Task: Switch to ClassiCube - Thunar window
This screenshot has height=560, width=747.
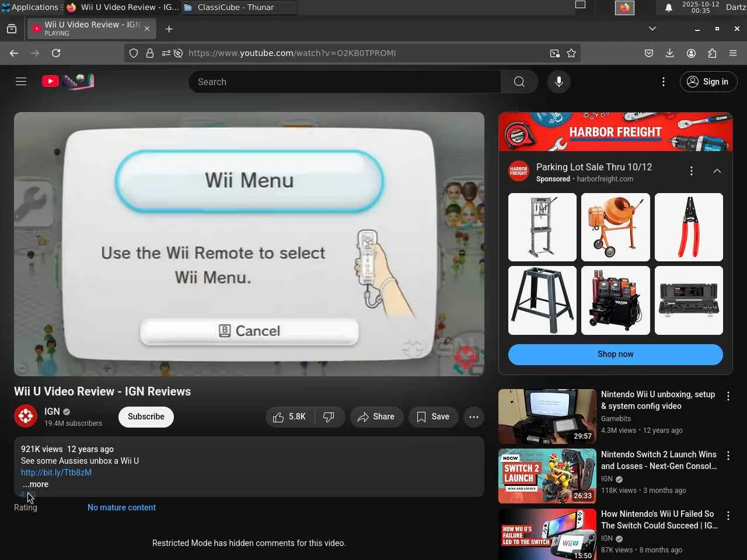Action: 239,7
